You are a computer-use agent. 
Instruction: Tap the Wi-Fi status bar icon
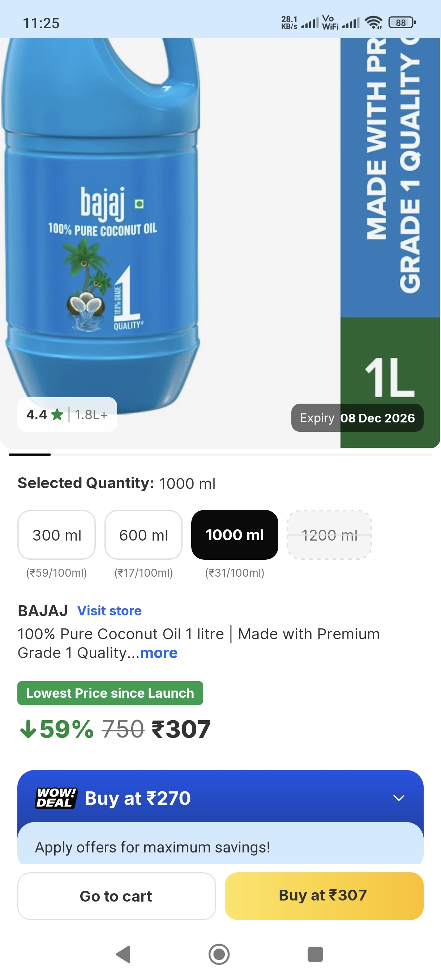tap(373, 23)
